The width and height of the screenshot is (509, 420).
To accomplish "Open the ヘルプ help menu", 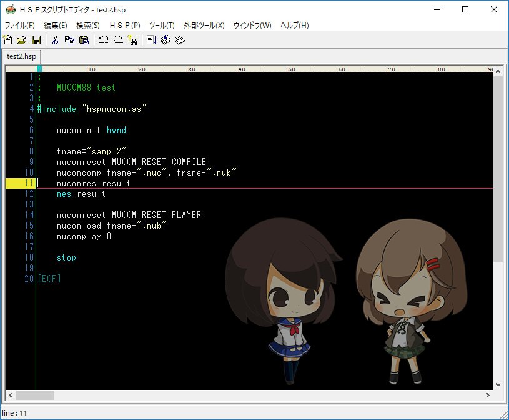I will tap(294, 26).
